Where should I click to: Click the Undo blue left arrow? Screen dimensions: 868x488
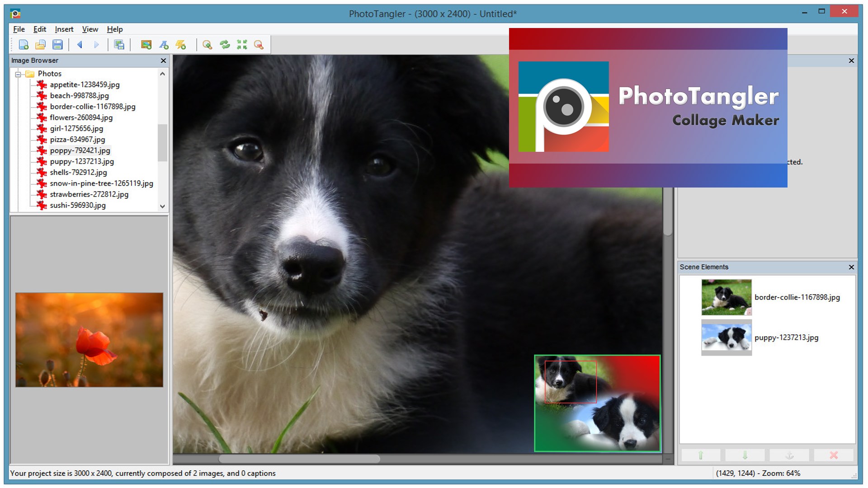coord(80,45)
